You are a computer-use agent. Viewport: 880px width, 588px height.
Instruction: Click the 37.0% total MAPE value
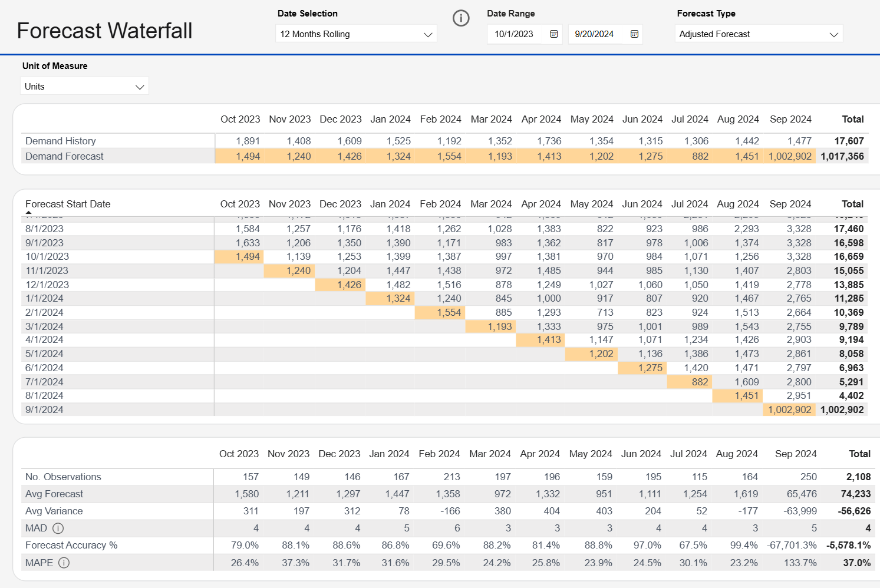click(857, 563)
